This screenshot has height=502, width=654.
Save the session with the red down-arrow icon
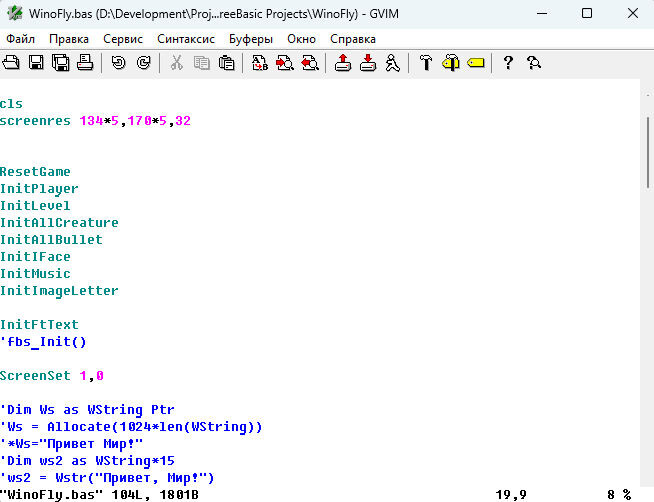368,63
